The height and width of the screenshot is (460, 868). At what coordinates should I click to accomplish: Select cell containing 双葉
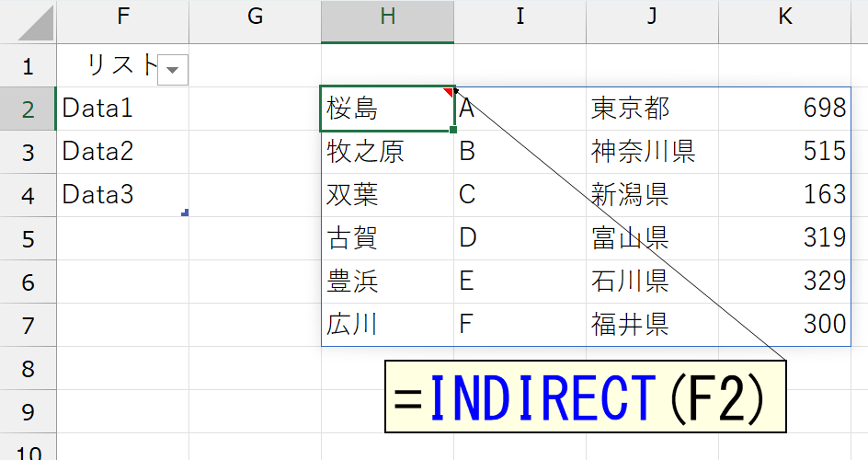click(x=387, y=195)
